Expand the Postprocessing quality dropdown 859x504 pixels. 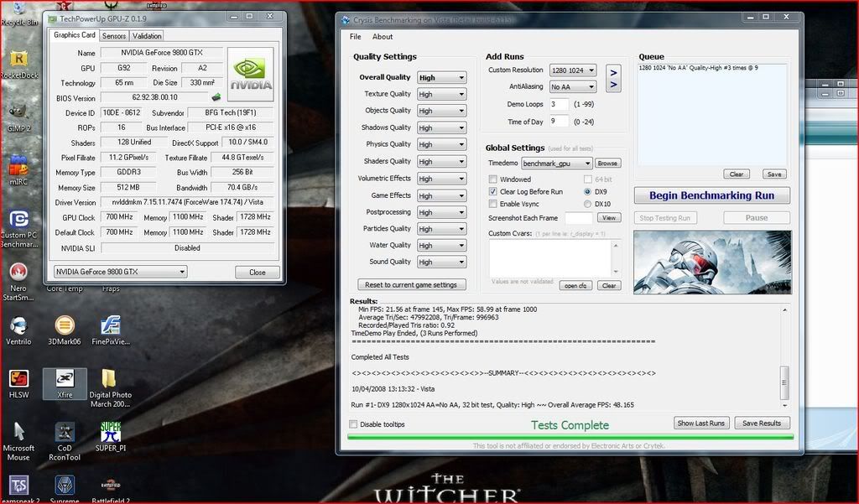click(441, 212)
